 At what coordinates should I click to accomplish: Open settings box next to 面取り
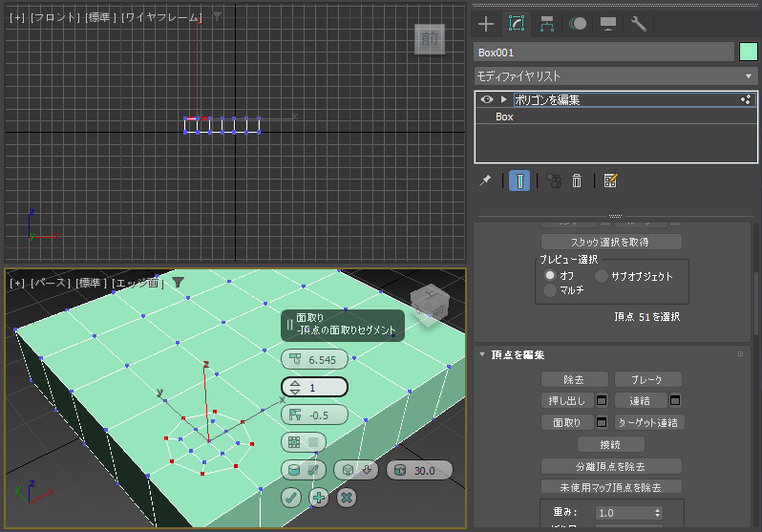(602, 422)
